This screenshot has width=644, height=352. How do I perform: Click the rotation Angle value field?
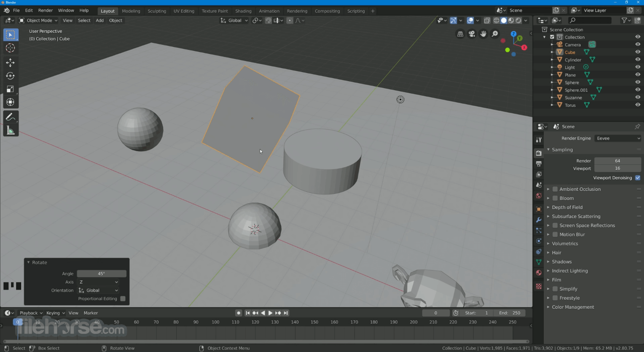click(101, 273)
